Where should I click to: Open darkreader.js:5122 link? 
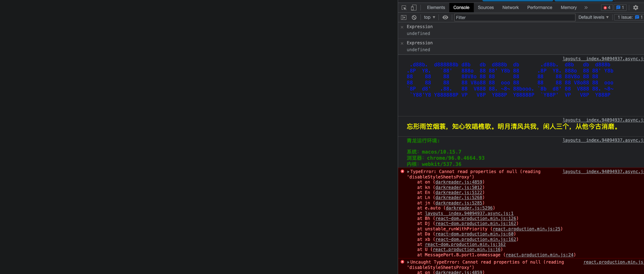(x=459, y=193)
